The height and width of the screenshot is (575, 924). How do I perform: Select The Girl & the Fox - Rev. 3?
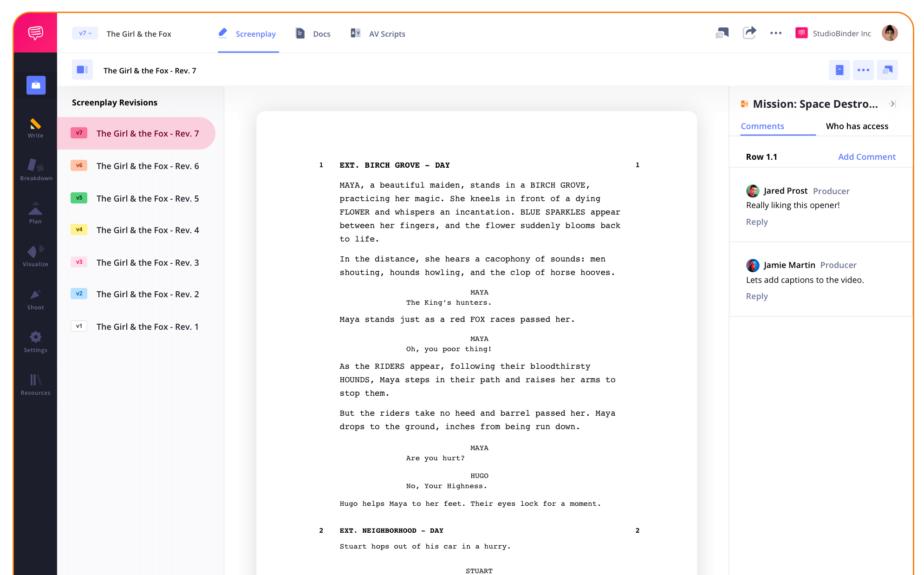click(147, 262)
